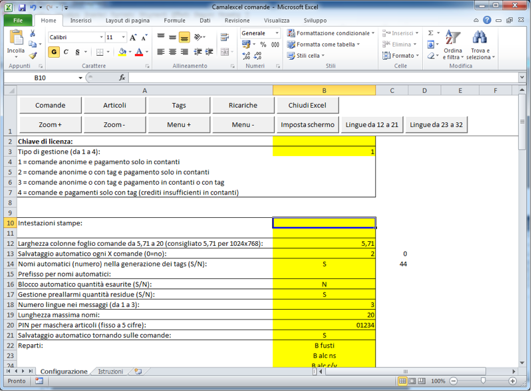
Task: Open the Formule ribbon tab
Action: coord(175,21)
